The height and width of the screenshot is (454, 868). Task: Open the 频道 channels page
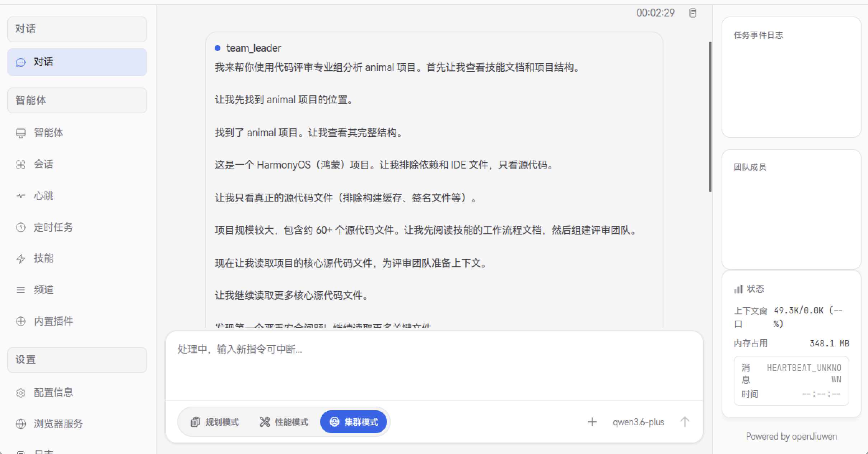pyautogui.click(x=77, y=290)
